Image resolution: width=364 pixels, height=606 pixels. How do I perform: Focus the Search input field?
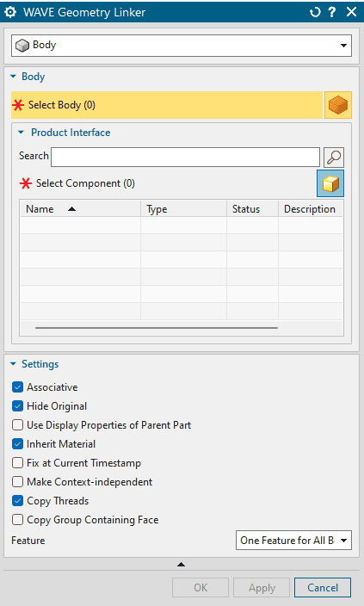pos(186,157)
